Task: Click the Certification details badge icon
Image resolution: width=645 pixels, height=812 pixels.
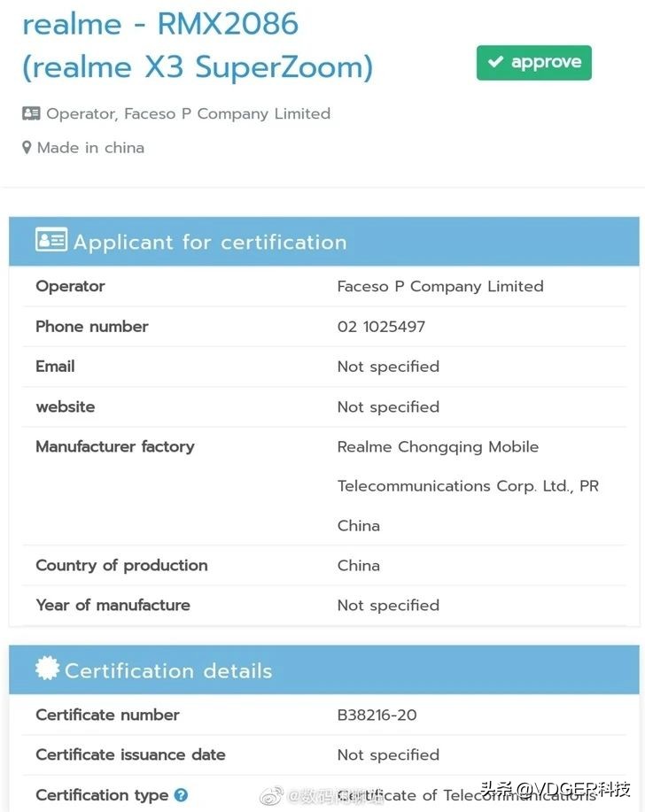Action: pos(47,668)
